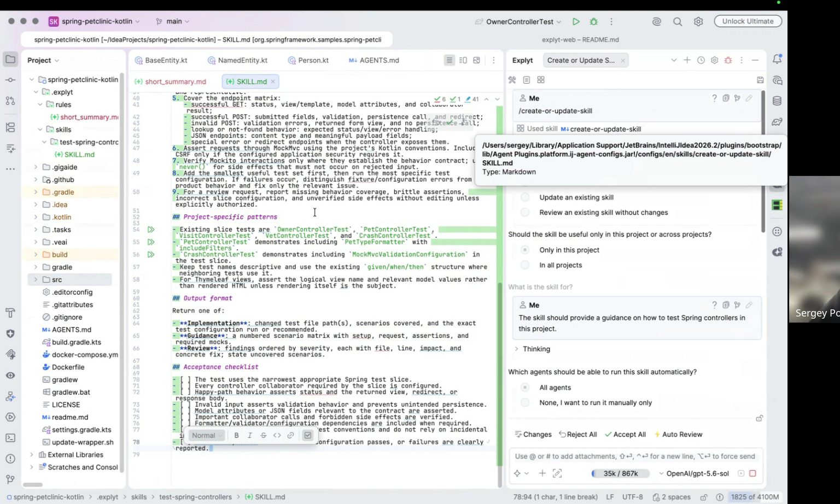This screenshot has width=840, height=504.
Task: Switch editor to preview-only mode
Action: pos(477,60)
